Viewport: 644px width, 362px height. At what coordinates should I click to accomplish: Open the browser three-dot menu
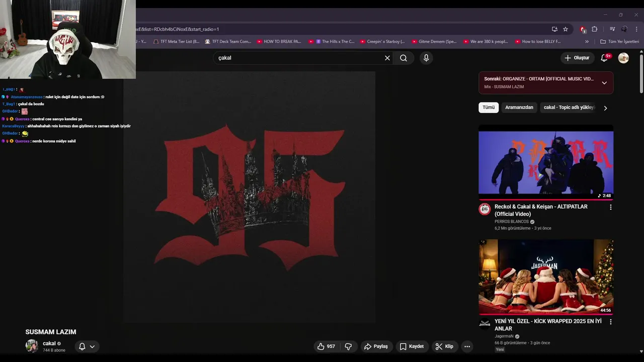(636, 29)
